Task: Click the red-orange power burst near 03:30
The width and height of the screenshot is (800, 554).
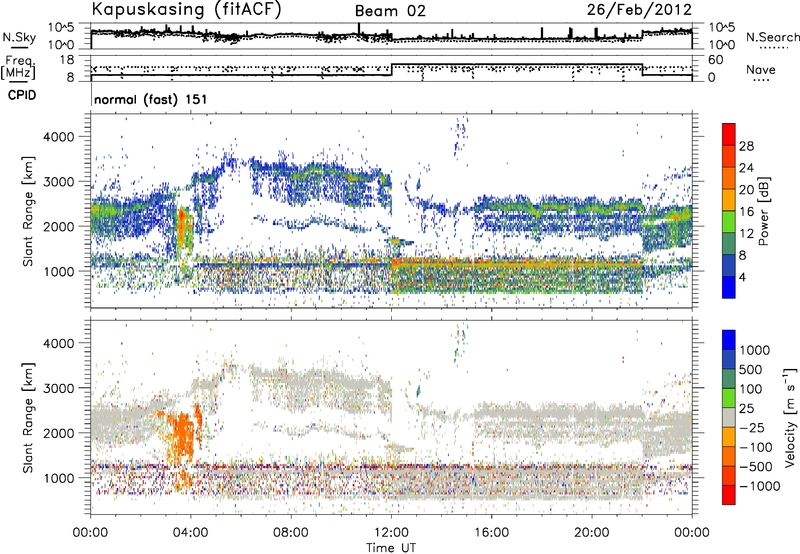Action: 182,227
